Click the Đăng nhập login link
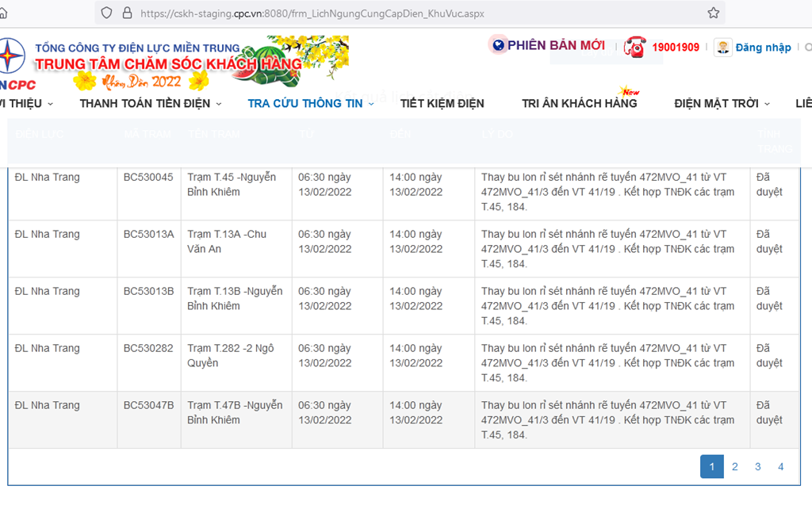 (x=763, y=48)
